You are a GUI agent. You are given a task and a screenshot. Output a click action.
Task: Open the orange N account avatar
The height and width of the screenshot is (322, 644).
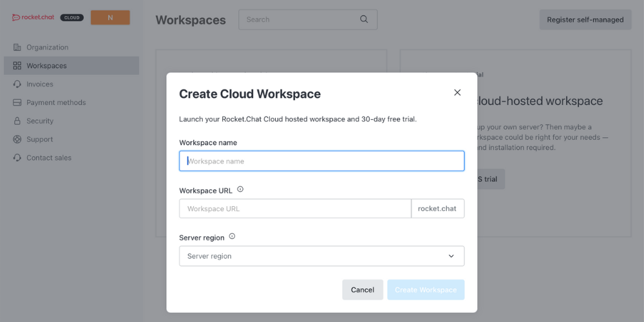tap(110, 17)
